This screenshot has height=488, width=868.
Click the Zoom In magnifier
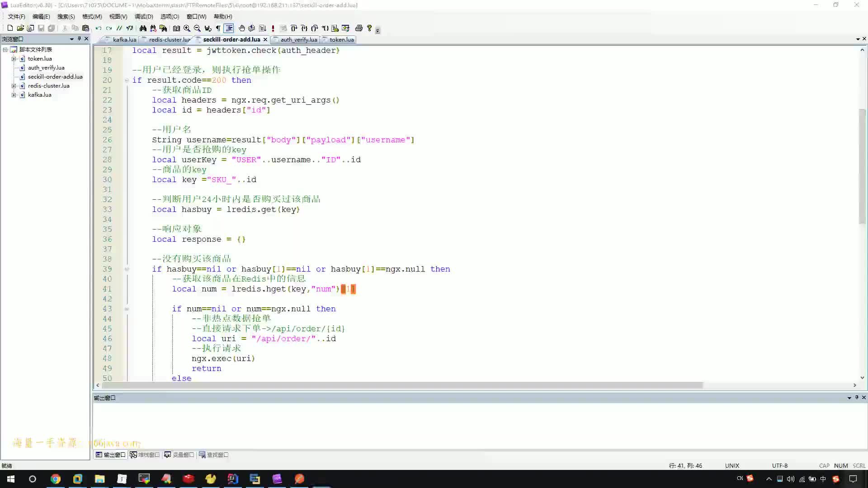pyautogui.click(x=187, y=28)
